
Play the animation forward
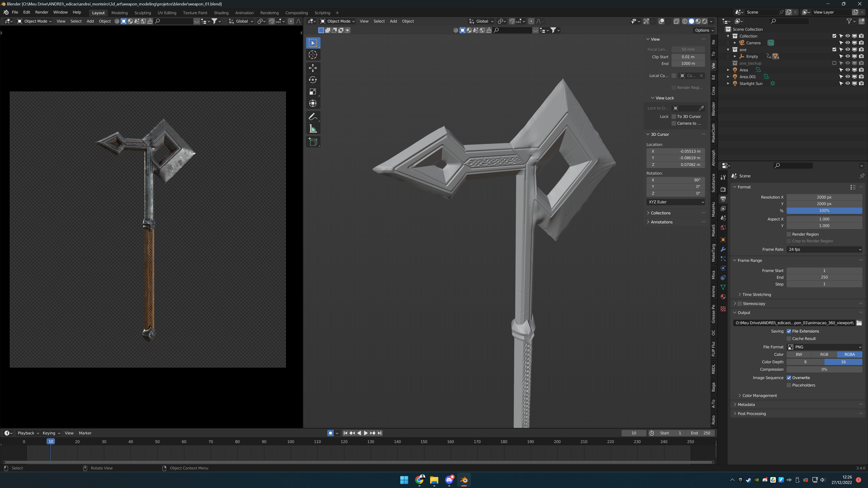coord(366,433)
